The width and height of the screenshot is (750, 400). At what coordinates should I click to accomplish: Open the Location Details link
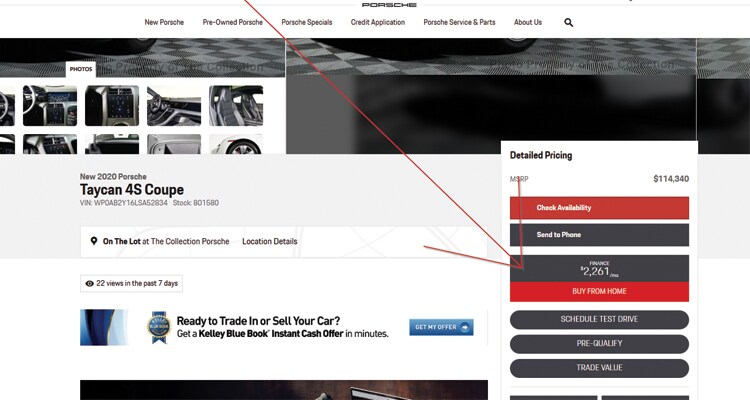(270, 242)
